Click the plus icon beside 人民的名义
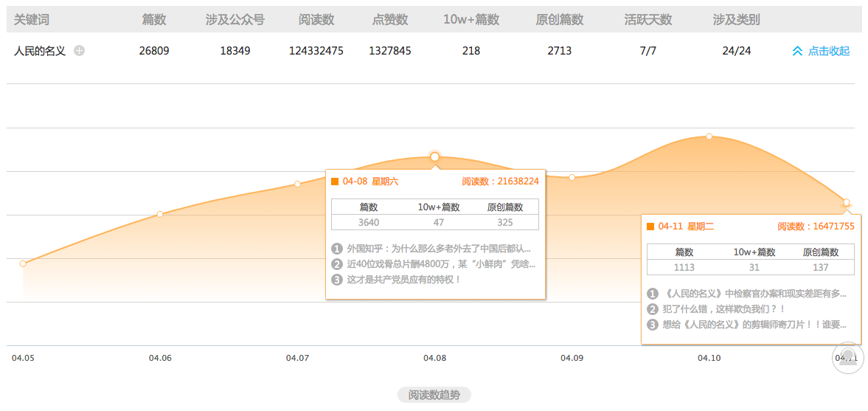 80,51
